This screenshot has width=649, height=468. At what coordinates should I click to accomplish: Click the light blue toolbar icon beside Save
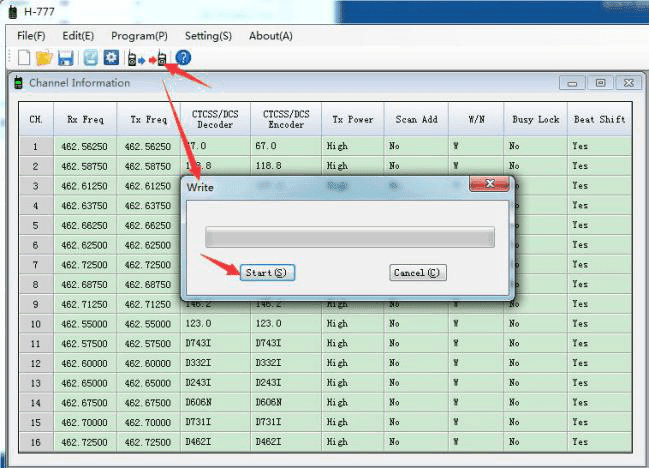90,58
